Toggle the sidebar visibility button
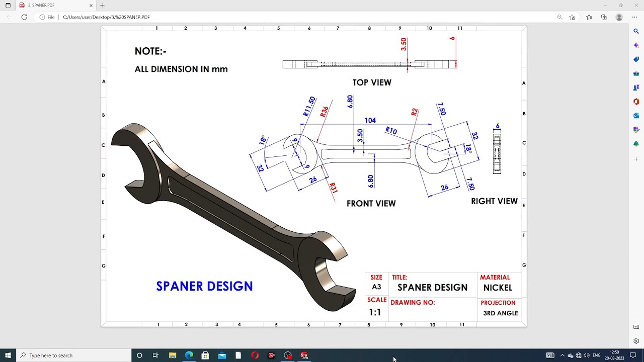Viewport: 644px width, 362px height. coord(636,327)
